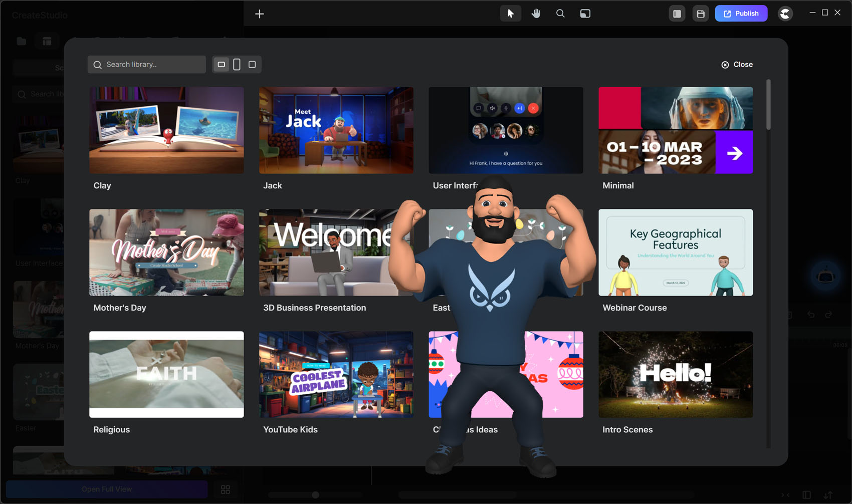The height and width of the screenshot is (504, 852).
Task: Open the user account avatar
Action: point(785,14)
